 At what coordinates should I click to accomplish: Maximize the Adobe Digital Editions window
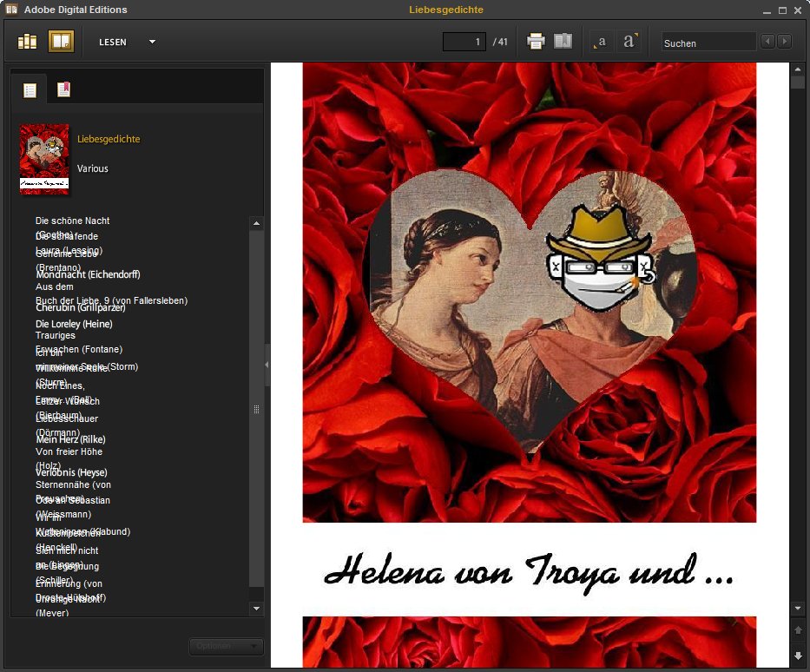coord(782,10)
